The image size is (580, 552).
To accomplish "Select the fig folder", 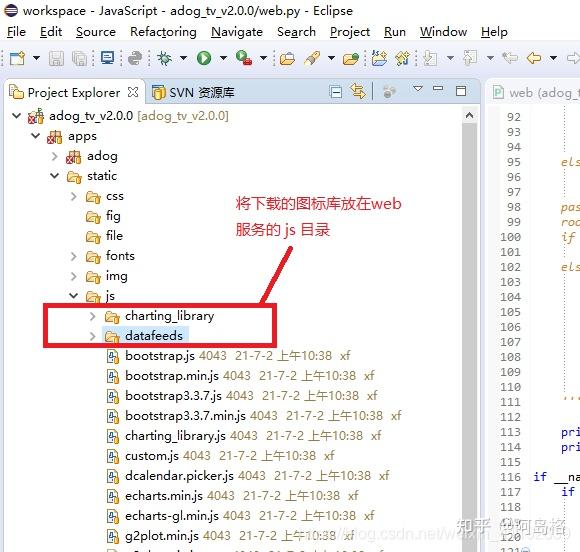I will click(x=103, y=216).
